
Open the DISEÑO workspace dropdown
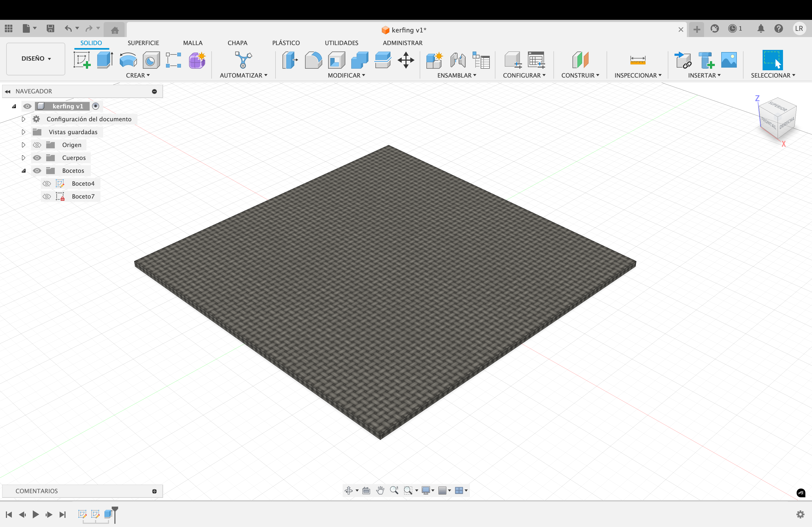(36, 59)
